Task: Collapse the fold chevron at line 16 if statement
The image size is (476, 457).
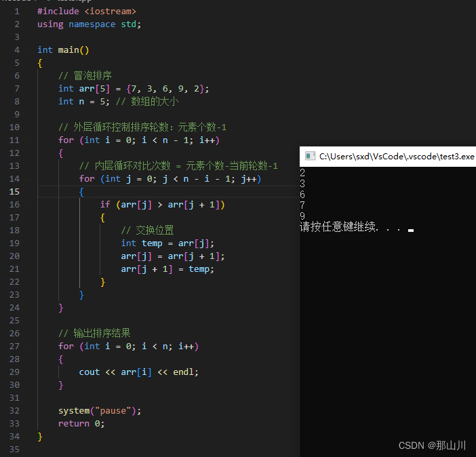Action: (x=30, y=205)
